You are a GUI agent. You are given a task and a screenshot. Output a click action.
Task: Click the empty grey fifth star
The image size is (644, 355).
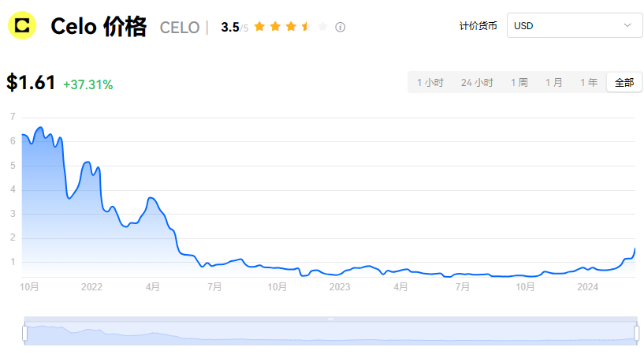pyautogui.click(x=322, y=27)
